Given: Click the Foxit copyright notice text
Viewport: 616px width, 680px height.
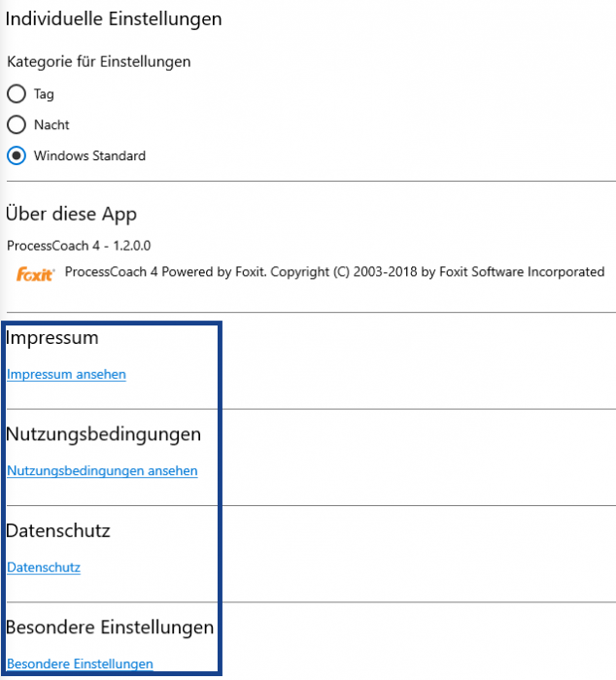Looking at the screenshot, I should (334, 272).
